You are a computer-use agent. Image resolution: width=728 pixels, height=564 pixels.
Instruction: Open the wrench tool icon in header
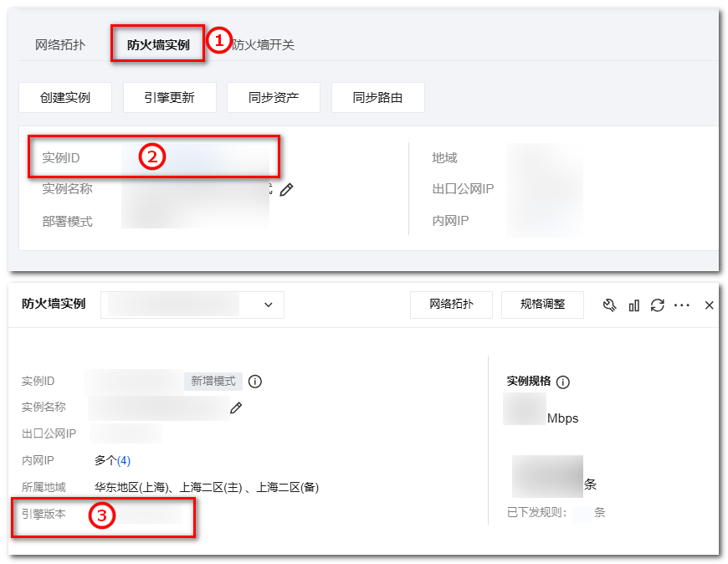[x=610, y=305]
